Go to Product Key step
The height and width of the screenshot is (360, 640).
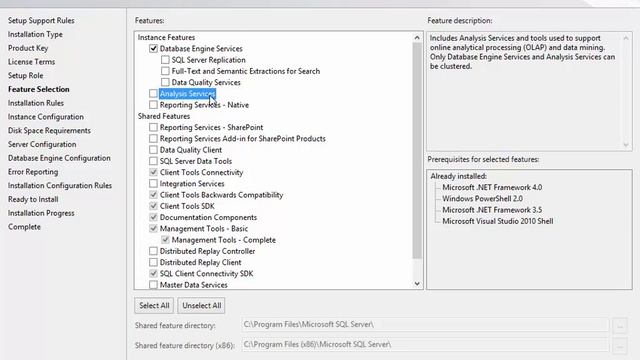click(28, 48)
